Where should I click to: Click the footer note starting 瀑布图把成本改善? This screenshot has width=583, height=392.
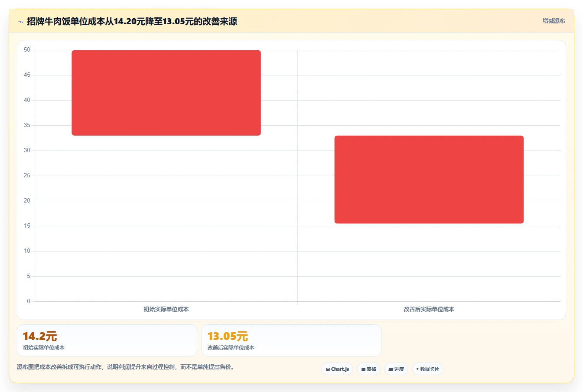pyautogui.click(x=127, y=367)
